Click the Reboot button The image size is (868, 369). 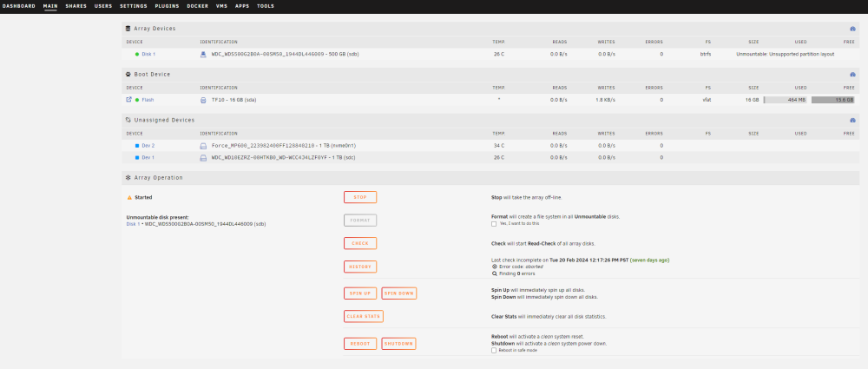(x=360, y=344)
